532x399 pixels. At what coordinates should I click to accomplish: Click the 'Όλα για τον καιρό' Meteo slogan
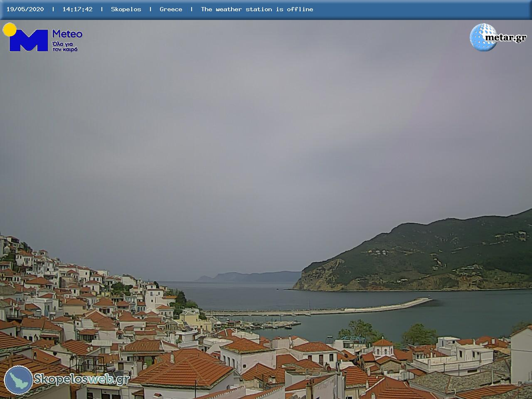click(x=65, y=46)
